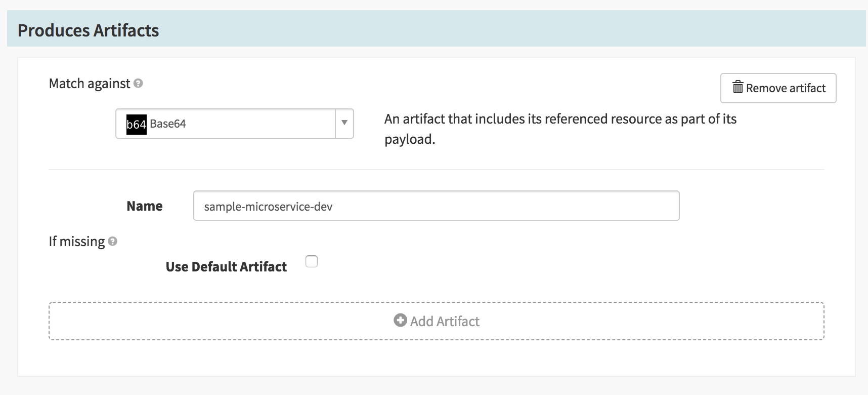Click the sample-microservice-dev text
The image size is (868, 395).
click(268, 207)
